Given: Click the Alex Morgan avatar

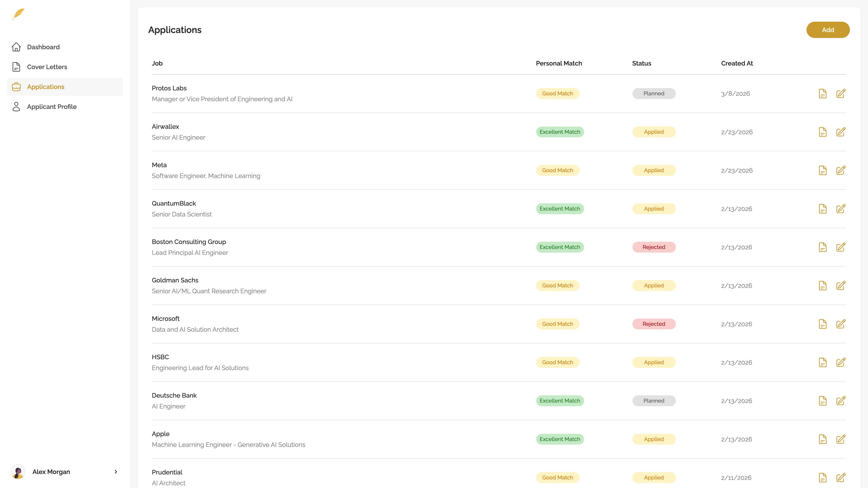Looking at the screenshot, I should [x=18, y=472].
